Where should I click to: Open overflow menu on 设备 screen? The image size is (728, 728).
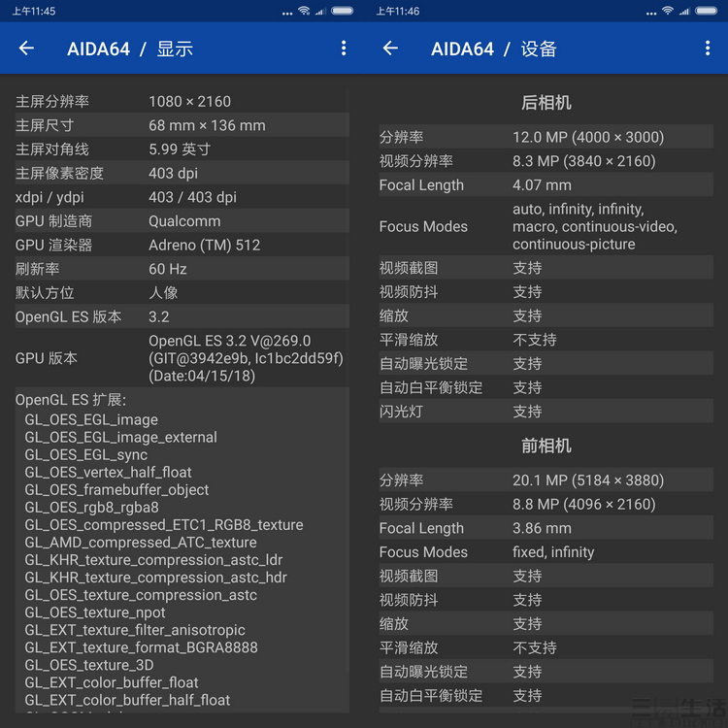pos(708,48)
